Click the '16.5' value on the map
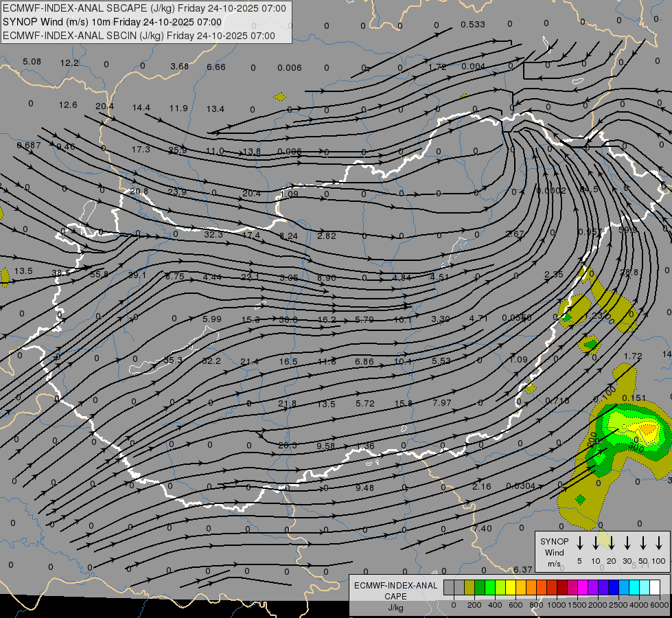The image size is (672, 618). click(288, 362)
